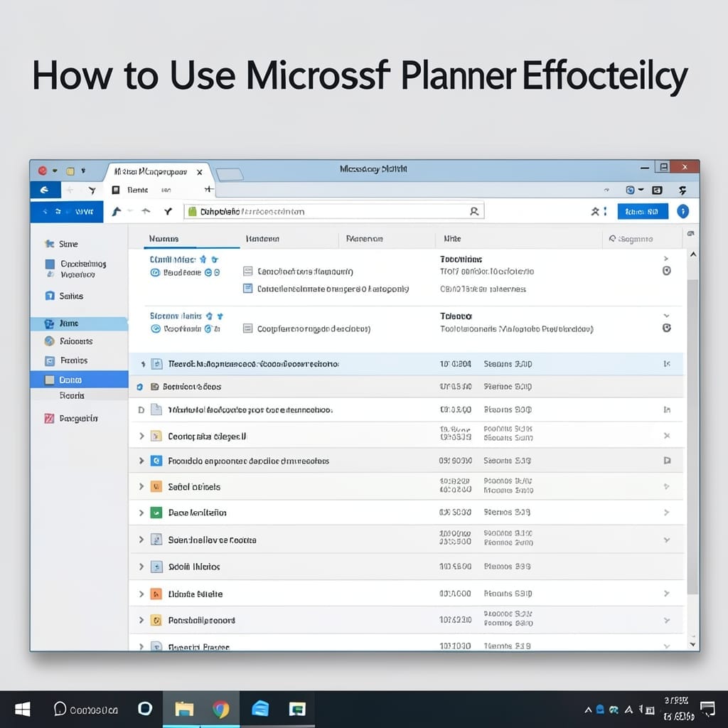Click flag icon at end of Fooriddo row
This screenshot has height=728, width=728.
point(667,461)
